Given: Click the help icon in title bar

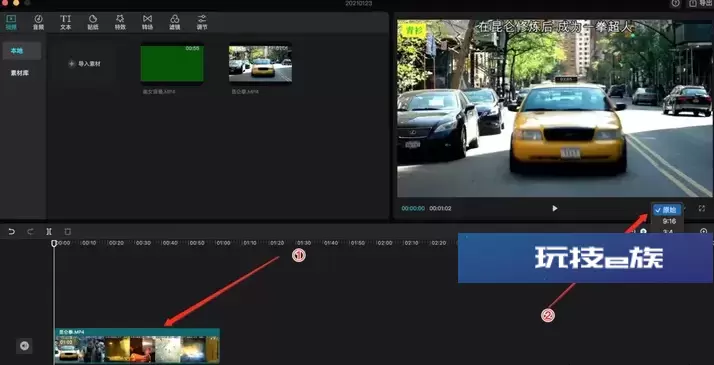Looking at the screenshot, I should click(675, 3).
